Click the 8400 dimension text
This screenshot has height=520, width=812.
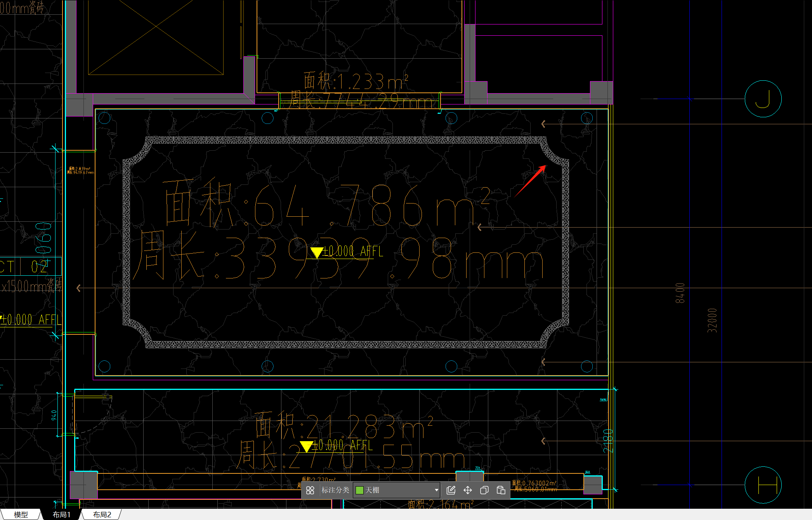point(680,293)
